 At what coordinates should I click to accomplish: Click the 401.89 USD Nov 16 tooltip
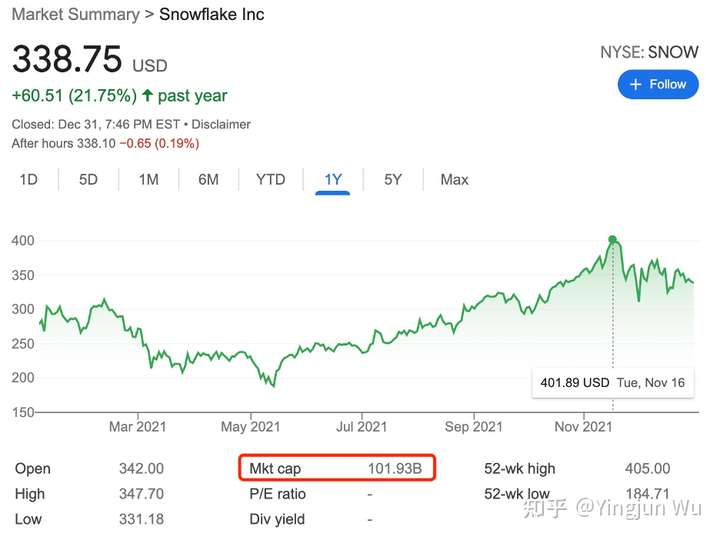(613, 382)
